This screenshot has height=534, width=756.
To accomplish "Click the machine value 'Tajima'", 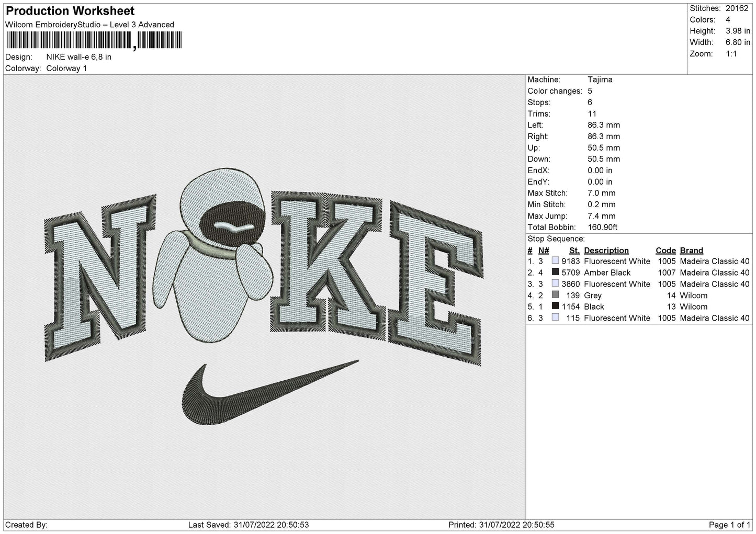I will [600, 79].
